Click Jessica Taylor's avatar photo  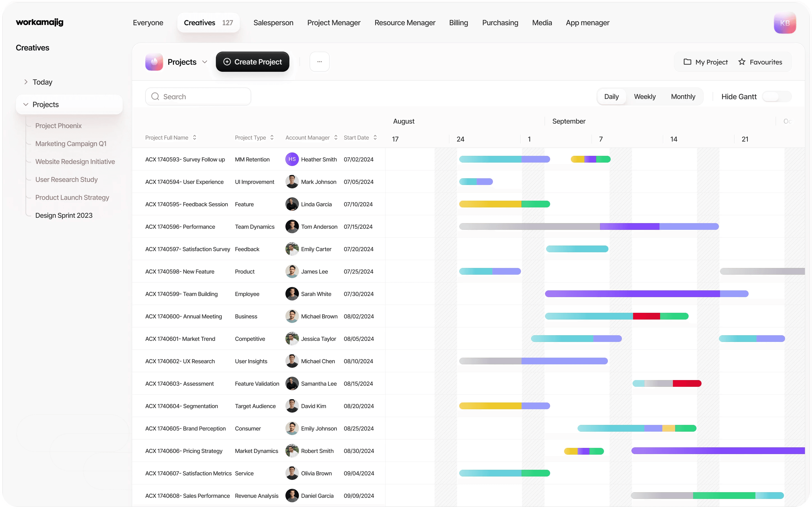(x=292, y=339)
